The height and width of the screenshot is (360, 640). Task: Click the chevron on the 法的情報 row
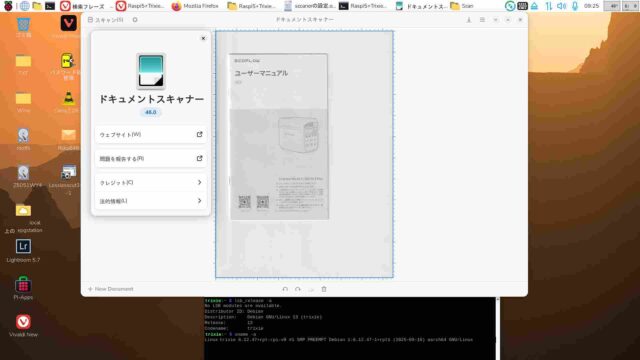[200, 201]
